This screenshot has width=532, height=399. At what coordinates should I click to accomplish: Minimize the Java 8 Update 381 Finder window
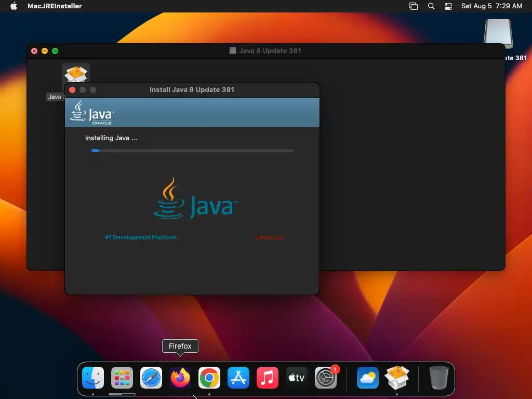tap(45, 51)
